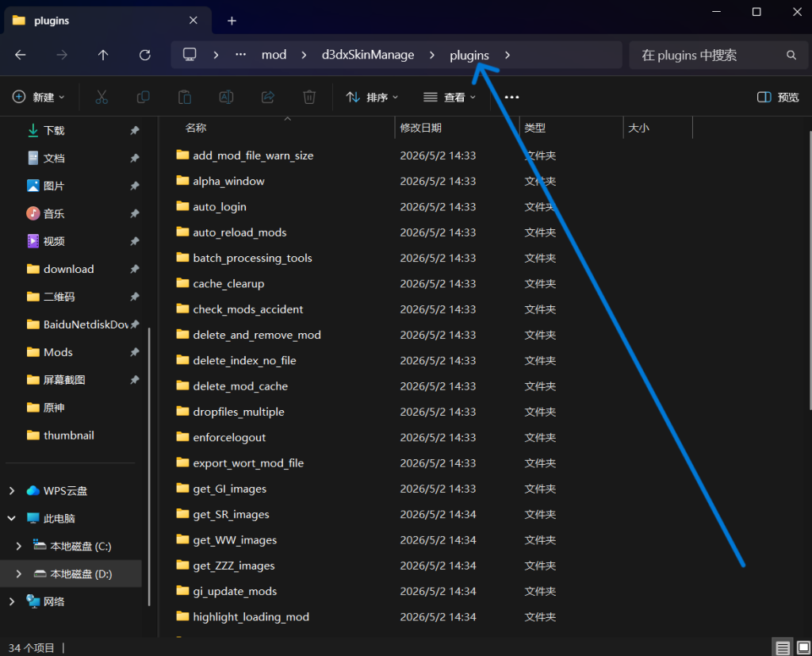812x656 pixels.
Task: Open chevron after plugins in address bar
Action: point(507,55)
